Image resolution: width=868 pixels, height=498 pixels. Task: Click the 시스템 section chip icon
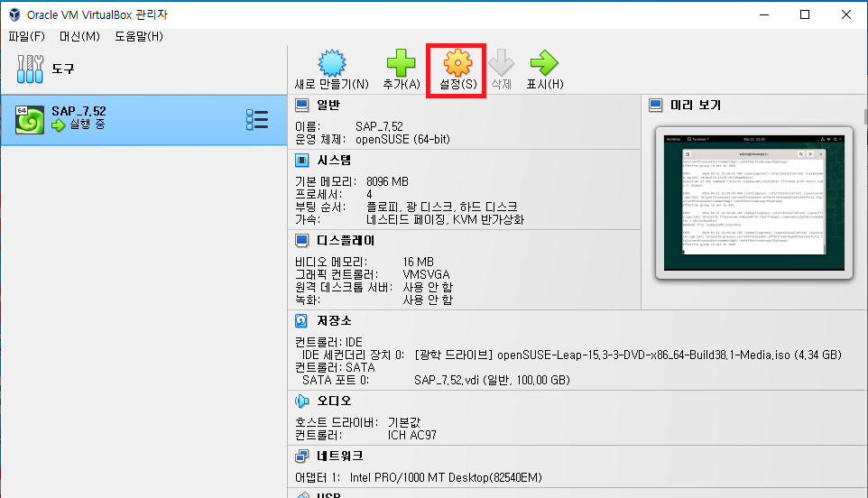301,161
